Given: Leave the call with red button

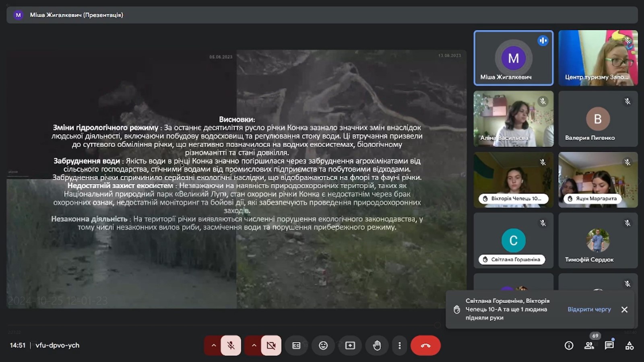Looking at the screenshot, I should pyautogui.click(x=425, y=346).
